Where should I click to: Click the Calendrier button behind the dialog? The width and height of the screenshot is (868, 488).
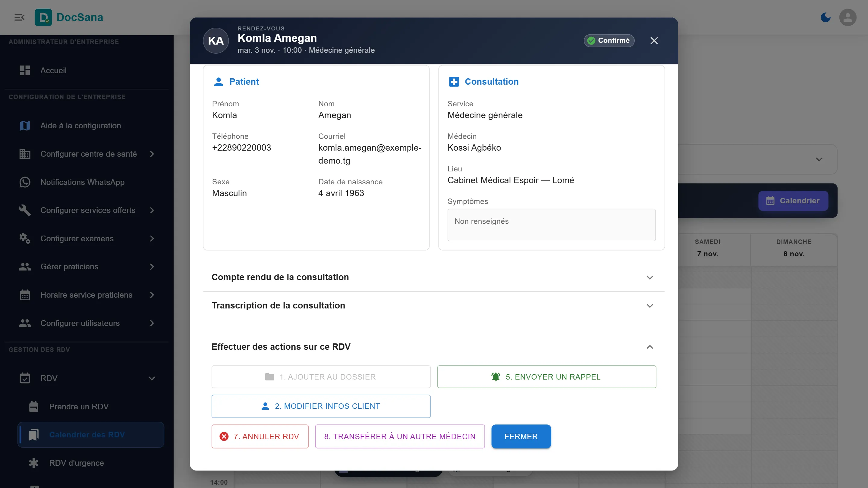[793, 201]
